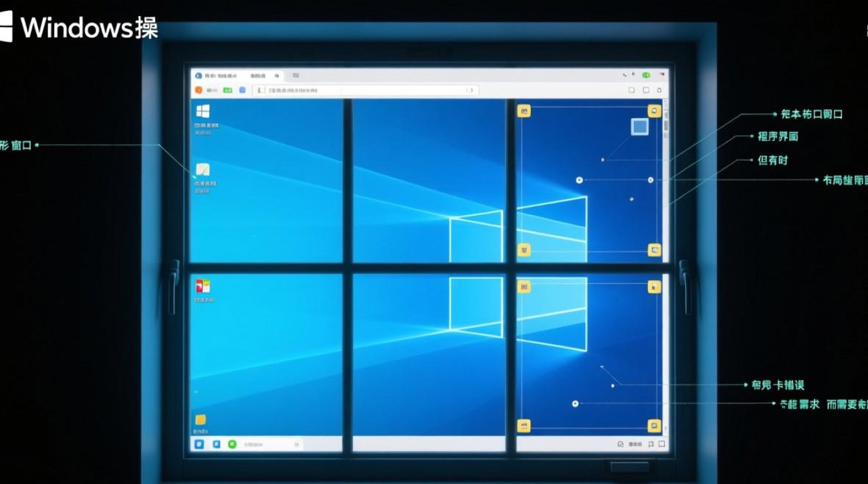Open the cream notepad desktop icon
The image size is (868, 484).
pos(203,170)
